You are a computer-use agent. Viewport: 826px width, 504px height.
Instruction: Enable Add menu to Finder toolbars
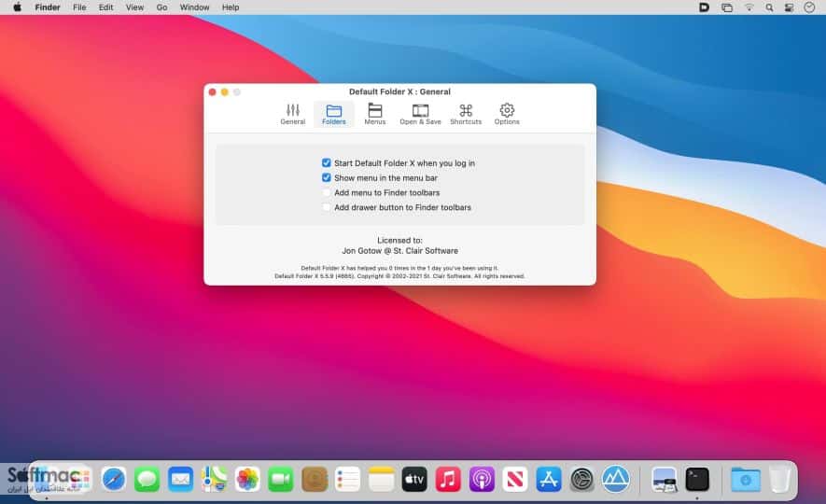327,193
